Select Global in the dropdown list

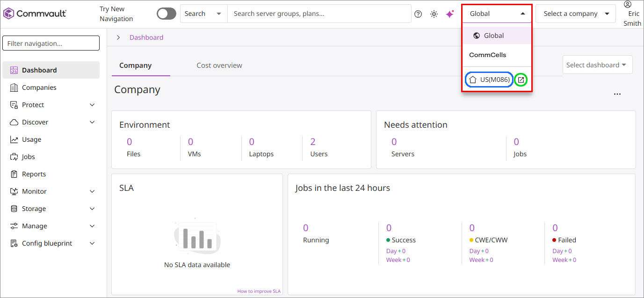(497, 36)
